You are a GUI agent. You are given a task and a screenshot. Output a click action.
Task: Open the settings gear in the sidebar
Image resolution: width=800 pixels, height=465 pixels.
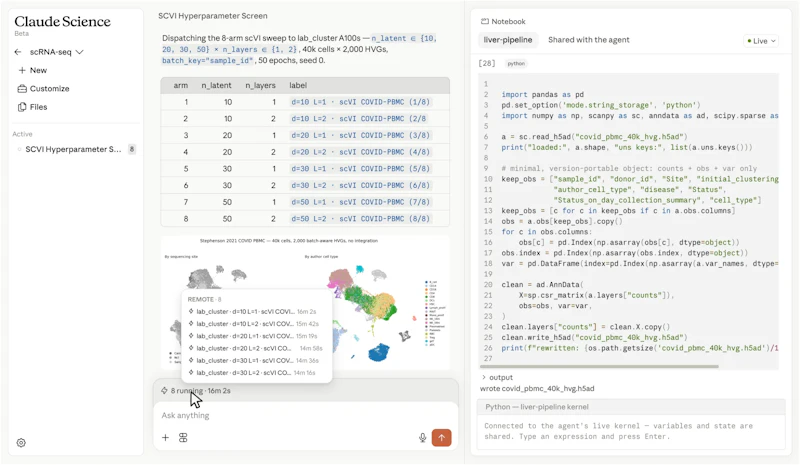21,443
